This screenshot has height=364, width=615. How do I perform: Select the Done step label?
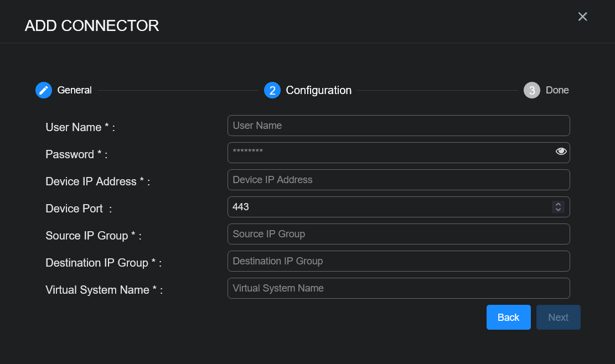[557, 90]
